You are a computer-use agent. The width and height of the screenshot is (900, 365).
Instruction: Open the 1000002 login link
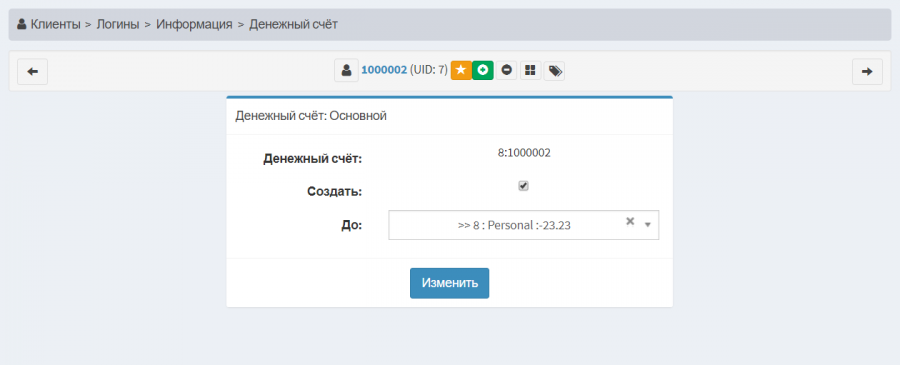pos(384,70)
